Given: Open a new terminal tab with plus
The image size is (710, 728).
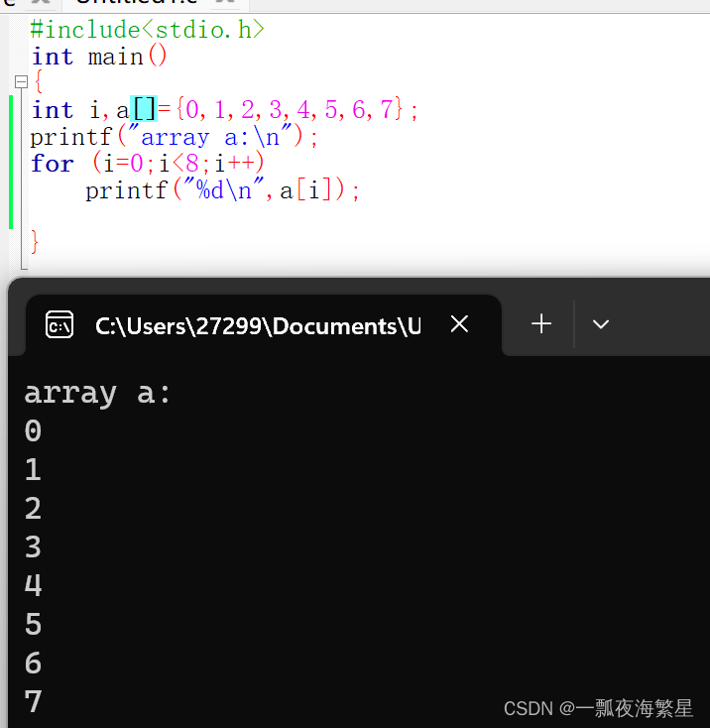Looking at the screenshot, I should point(541,324).
